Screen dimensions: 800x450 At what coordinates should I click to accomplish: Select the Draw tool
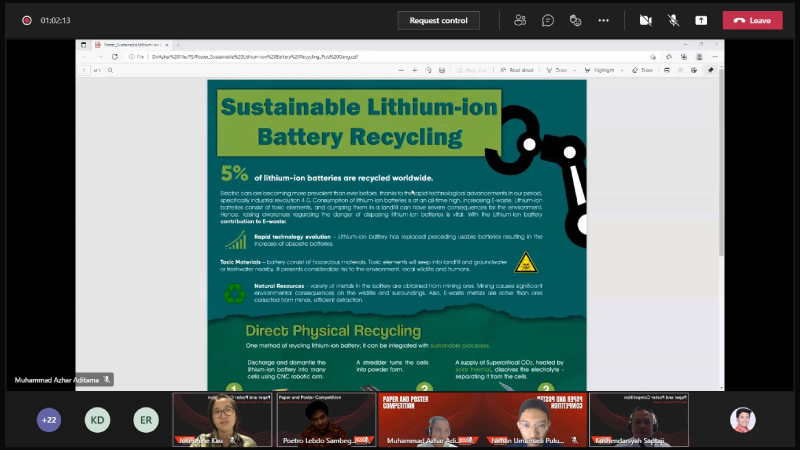(557, 70)
